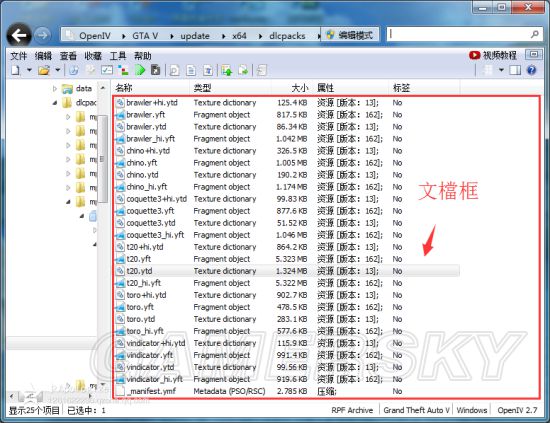Sort by 标签 column header

401,88
